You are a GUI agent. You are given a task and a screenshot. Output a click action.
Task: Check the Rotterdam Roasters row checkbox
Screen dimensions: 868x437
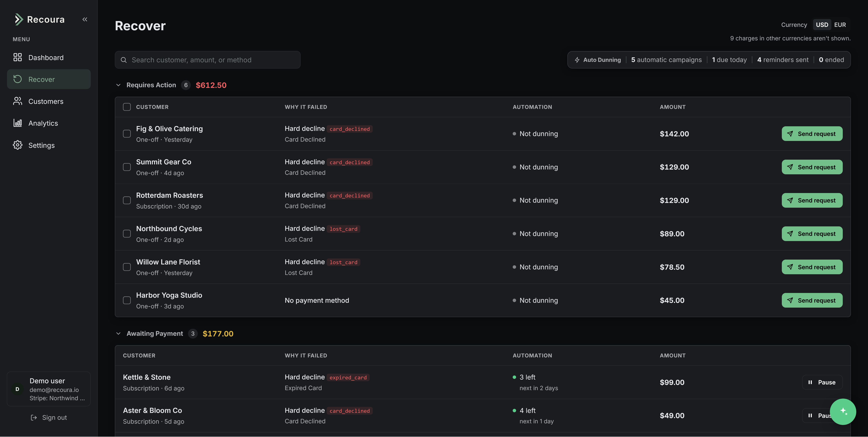click(127, 200)
